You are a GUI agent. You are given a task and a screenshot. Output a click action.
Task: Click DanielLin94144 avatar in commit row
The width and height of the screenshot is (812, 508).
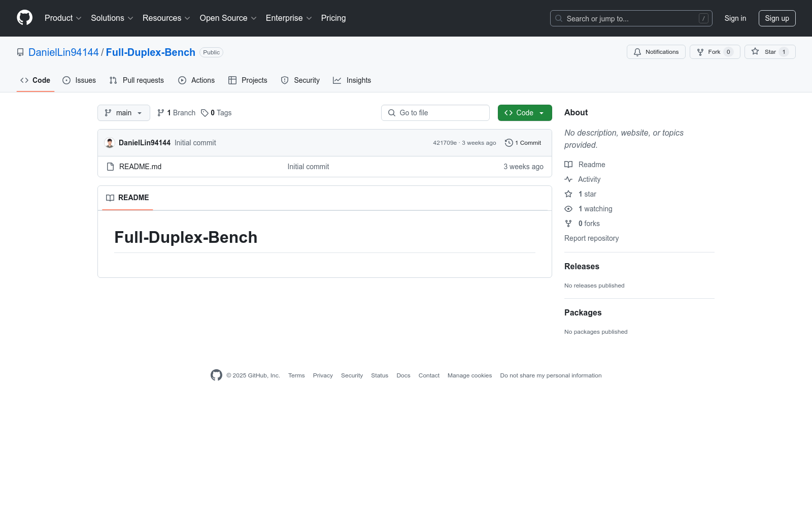[110, 143]
